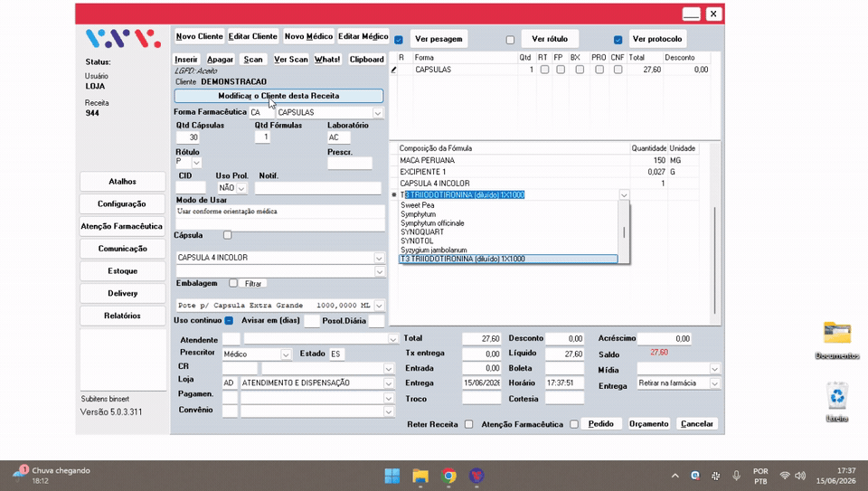
Task: Click composition panel vertical scrollbar
Action: click(714, 260)
